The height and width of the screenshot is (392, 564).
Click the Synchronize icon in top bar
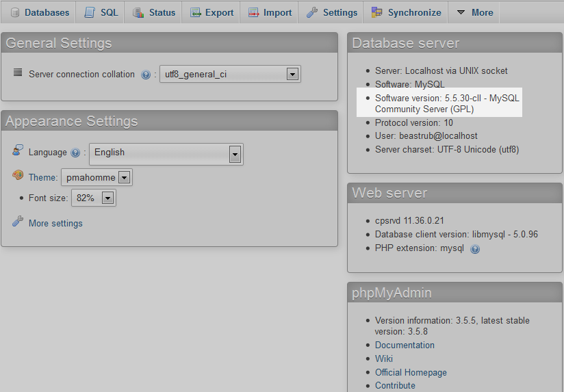point(376,12)
